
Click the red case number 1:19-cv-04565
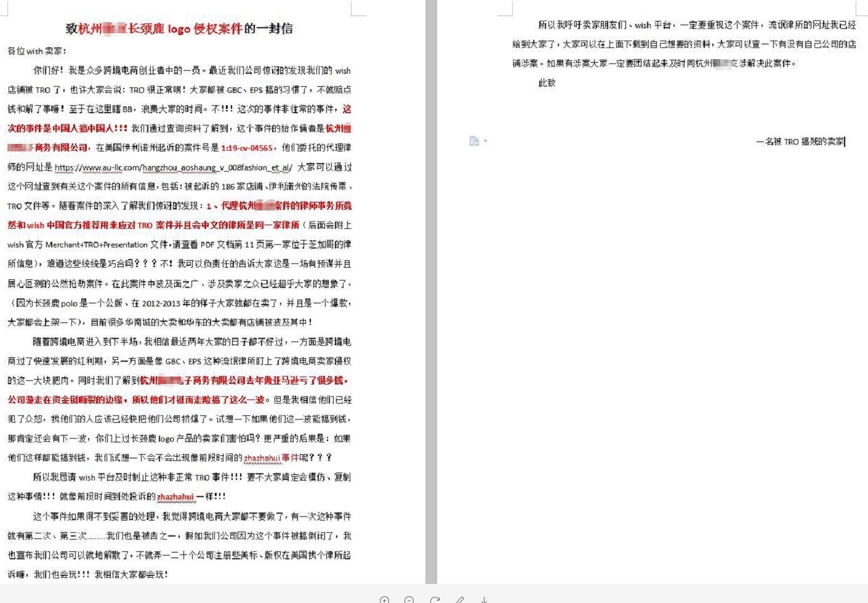(x=247, y=148)
